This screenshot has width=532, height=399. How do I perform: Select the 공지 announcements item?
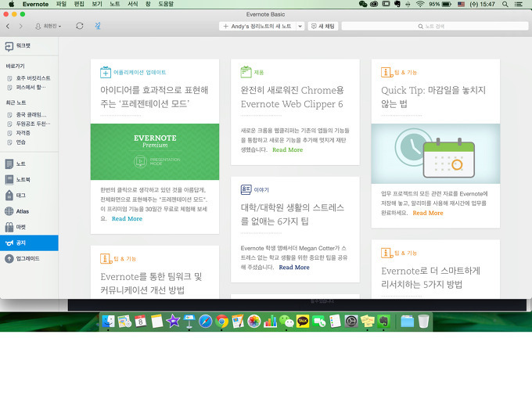pos(29,243)
